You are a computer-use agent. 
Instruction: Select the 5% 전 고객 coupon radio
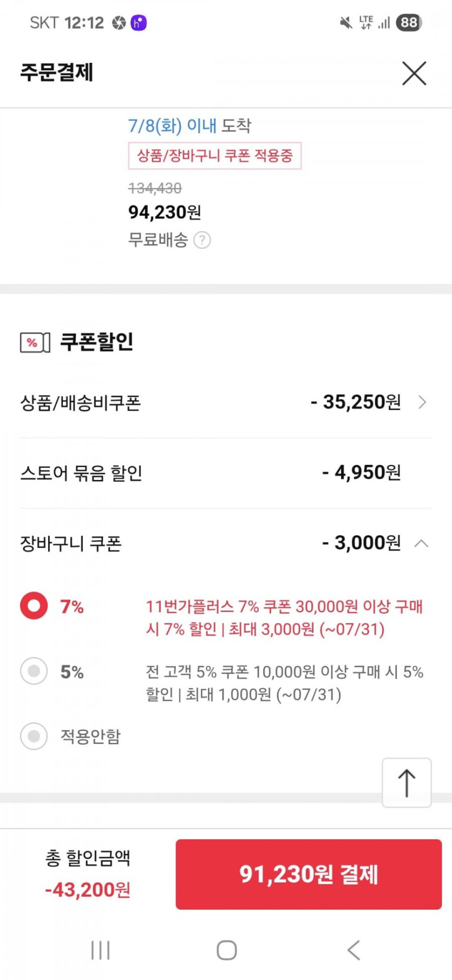34,671
